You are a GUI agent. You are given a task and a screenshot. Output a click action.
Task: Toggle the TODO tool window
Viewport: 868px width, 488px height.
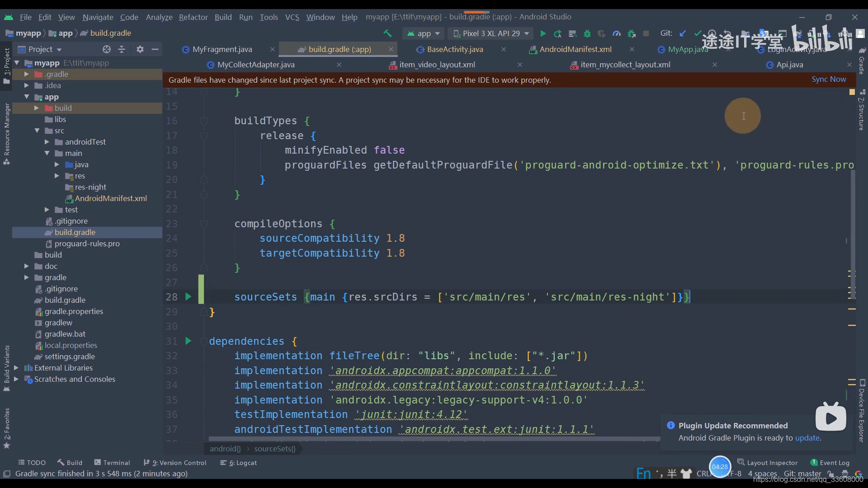(32, 463)
